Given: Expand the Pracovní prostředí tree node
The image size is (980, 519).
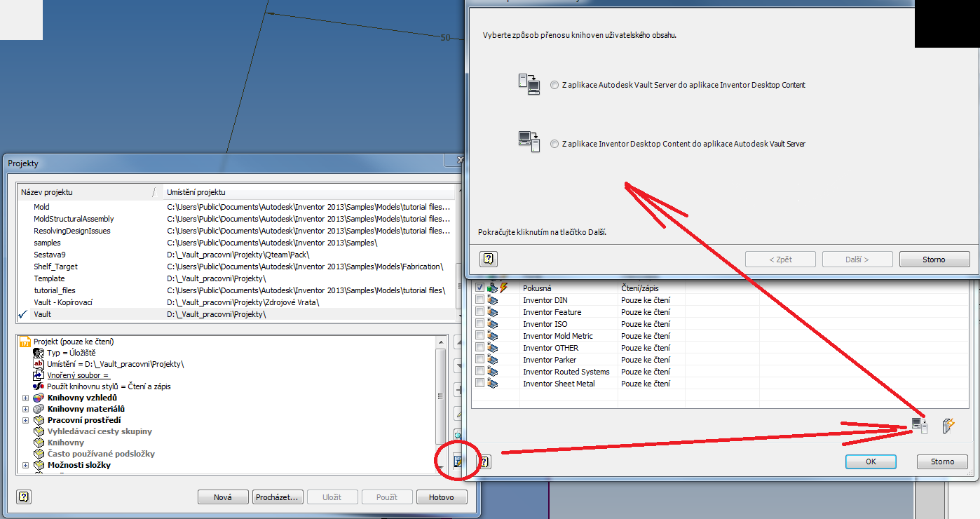Looking at the screenshot, I should 25,420.
